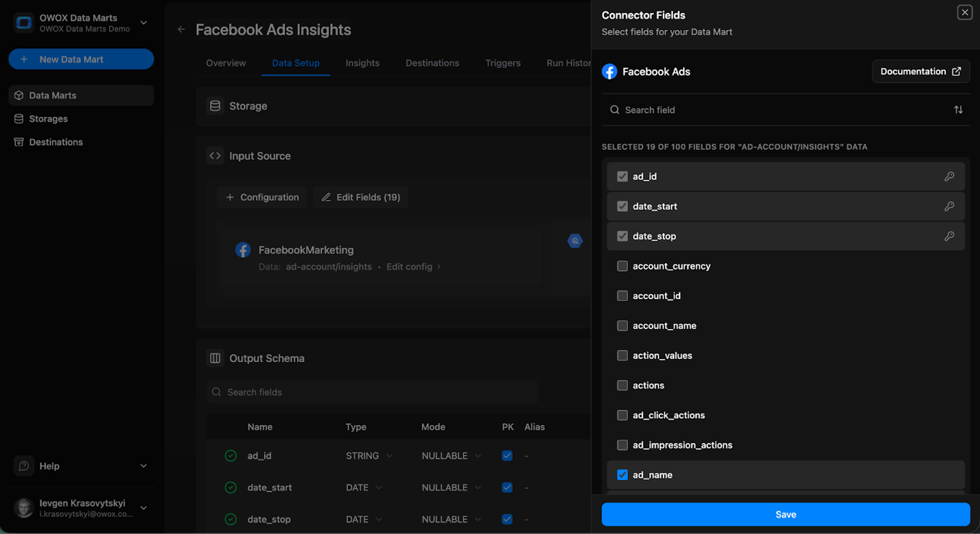The image size is (980, 534).
Task: Click the Storages sidebar icon
Action: [19, 119]
